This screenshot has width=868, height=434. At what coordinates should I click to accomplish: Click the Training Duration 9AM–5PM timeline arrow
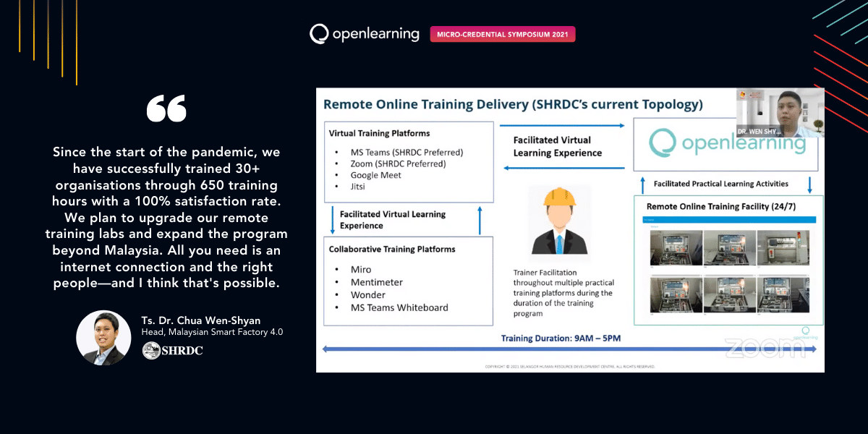point(570,349)
